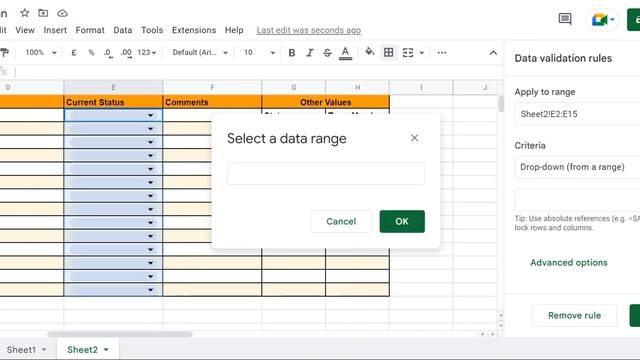This screenshot has height=360, width=640.
Task: Click the Comments header cell
Action: coord(212,102)
